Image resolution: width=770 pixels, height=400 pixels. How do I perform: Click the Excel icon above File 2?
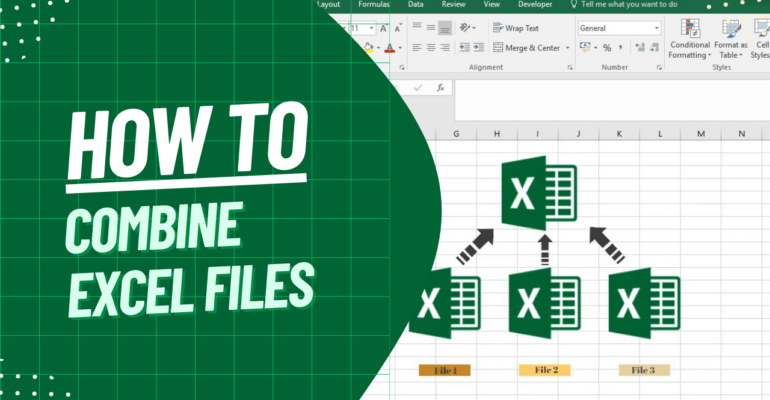[x=545, y=303]
